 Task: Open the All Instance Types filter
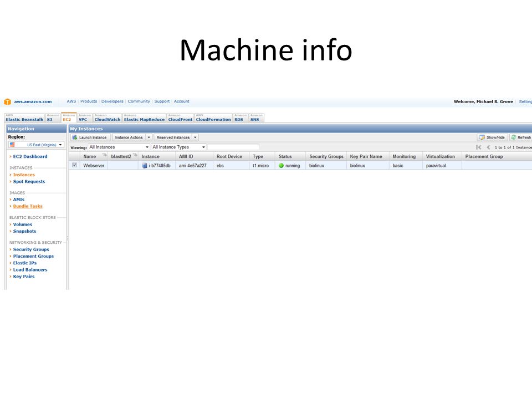[178, 147]
